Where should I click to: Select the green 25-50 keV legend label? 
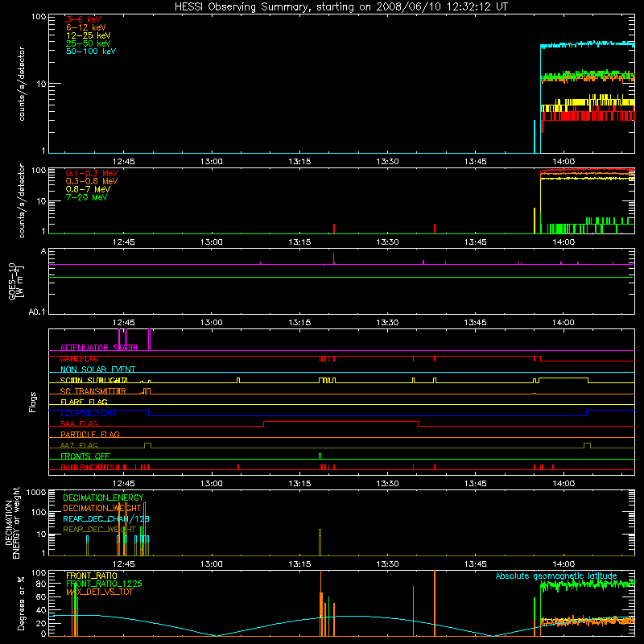89,43
